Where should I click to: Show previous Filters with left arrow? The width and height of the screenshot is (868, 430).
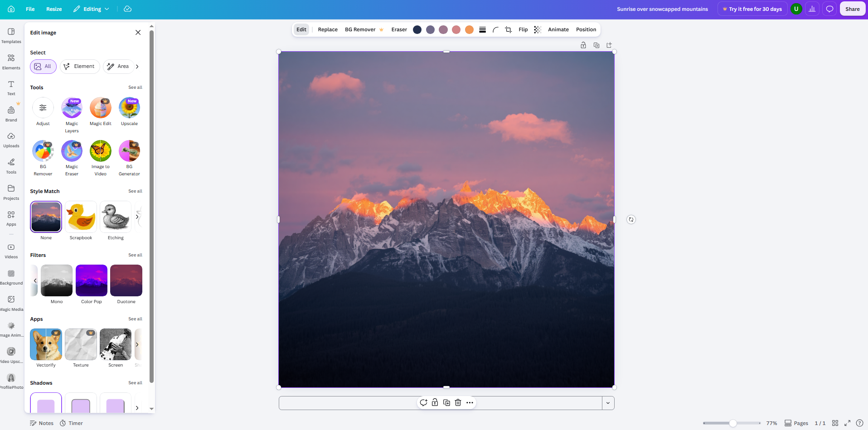pyautogui.click(x=35, y=280)
